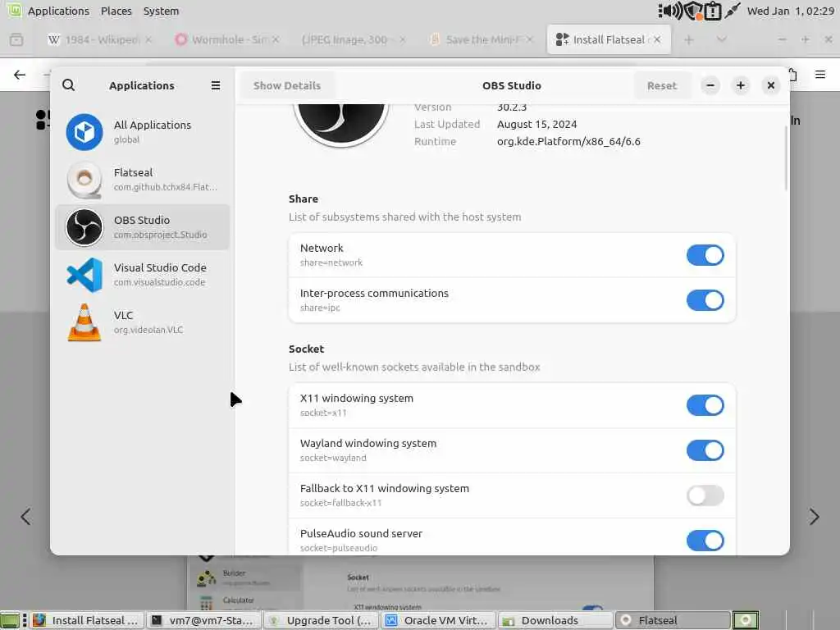The height and width of the screenshot is (630, 840).
Task: Select OBS Studio in the sidebar
Action: click(143, 227)
